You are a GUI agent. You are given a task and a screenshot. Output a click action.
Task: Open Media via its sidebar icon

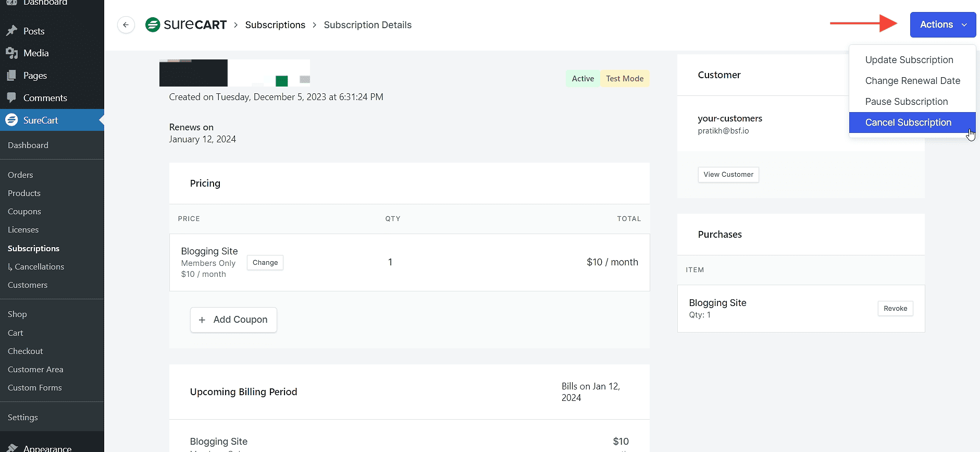[x=11, y=53]
